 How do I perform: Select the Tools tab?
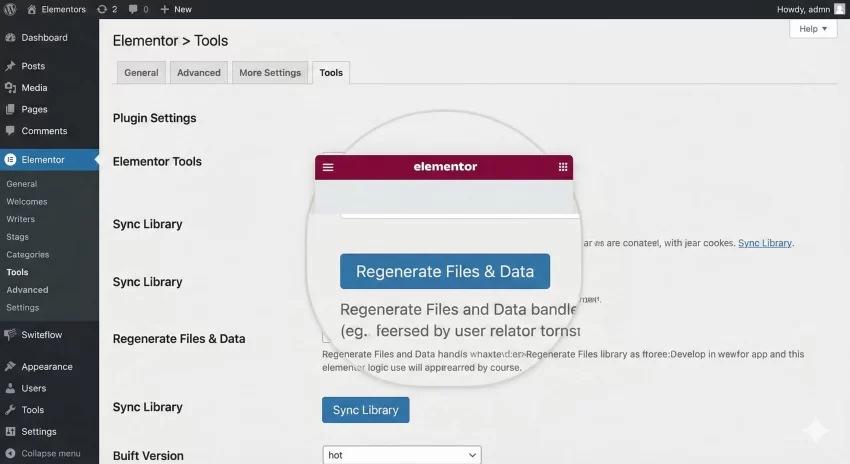click(331, 73)
